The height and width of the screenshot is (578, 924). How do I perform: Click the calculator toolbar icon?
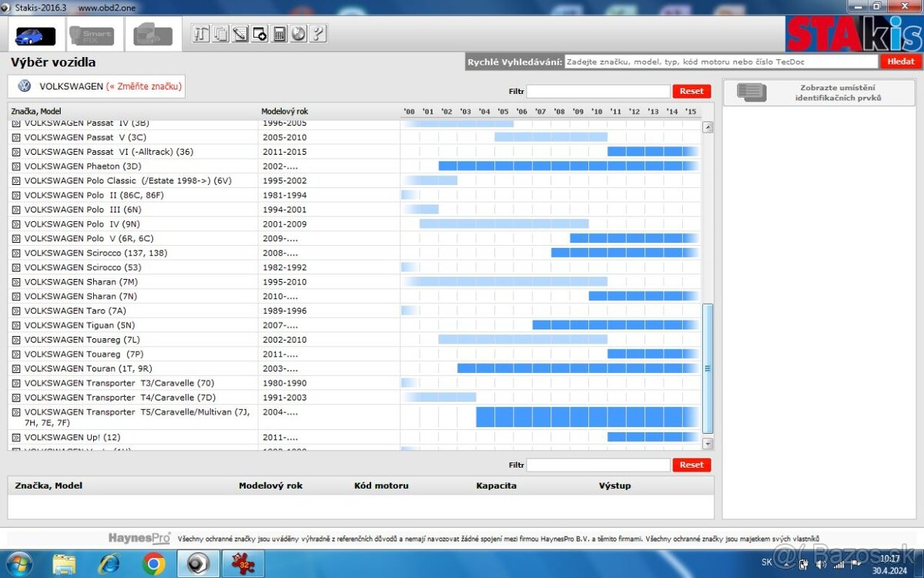[280, 34]
